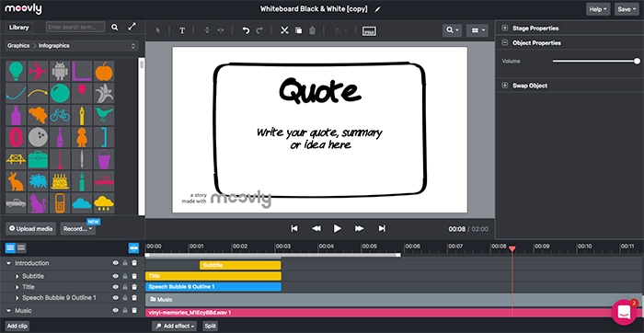Open the Help menu
This screenshot has width=644, height=333.
(x=598, y=9)
